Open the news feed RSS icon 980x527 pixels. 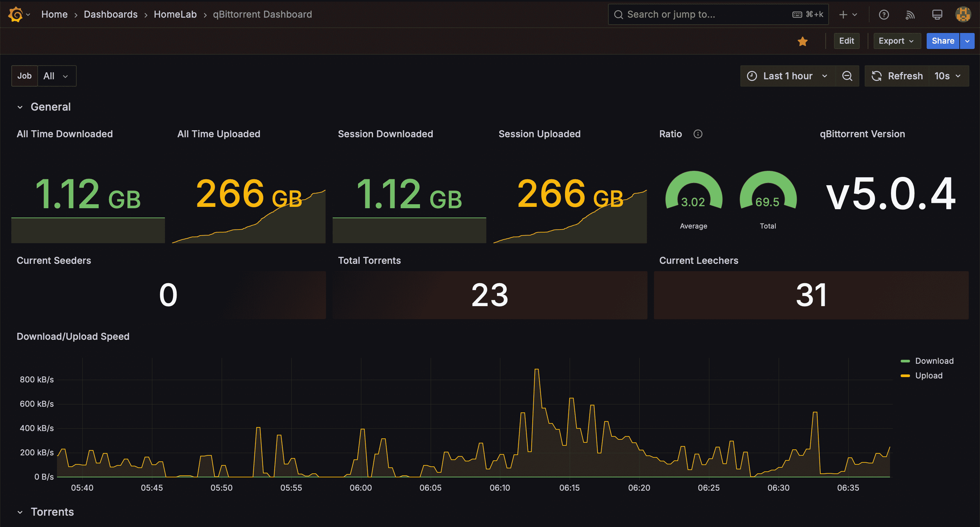click(x=910, y=14)
